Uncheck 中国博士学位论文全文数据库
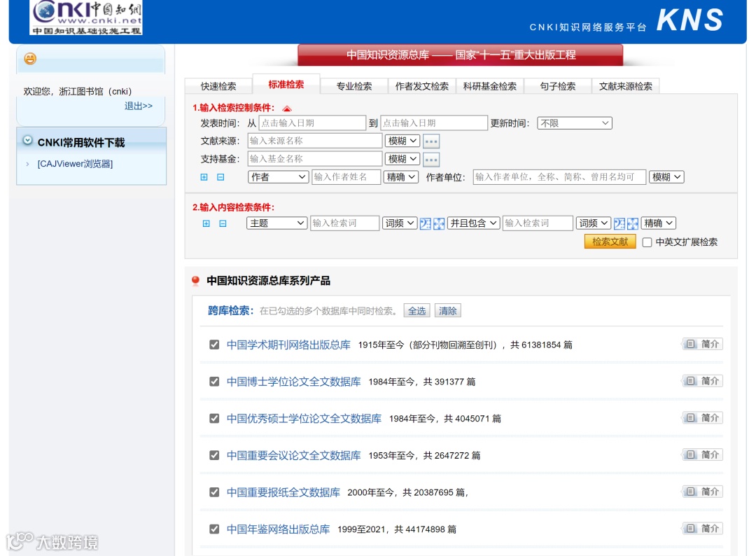Image resolution: width=756 pixels, height=556 pixels. (215, 382)
